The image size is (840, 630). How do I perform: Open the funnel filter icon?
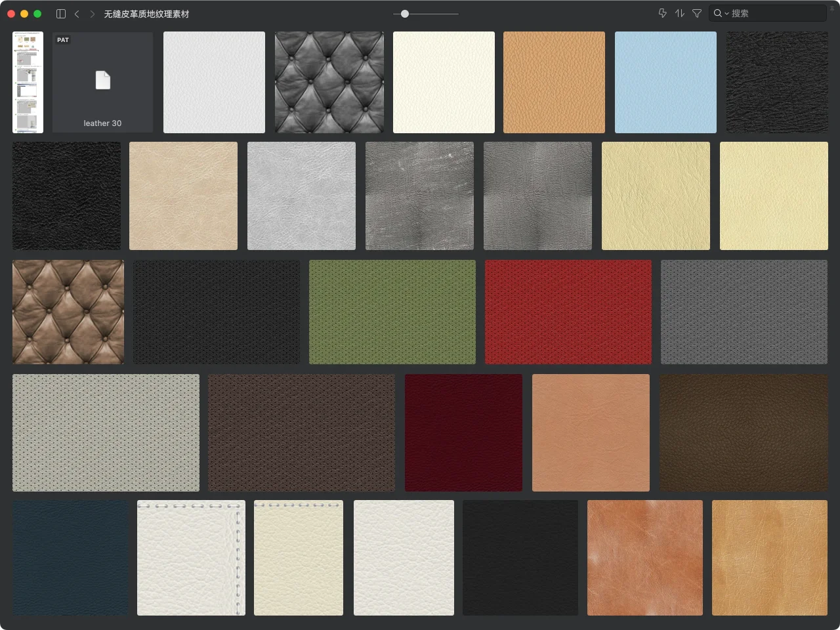[x=697, y=13]
